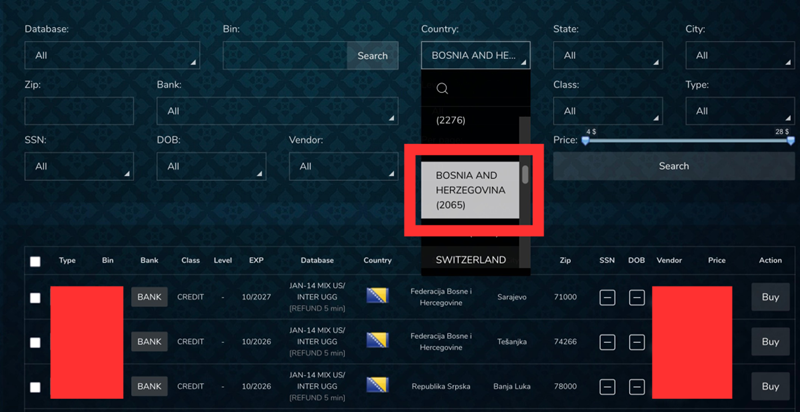Choose SWITZERLAND from the country list

pos(470,260)
